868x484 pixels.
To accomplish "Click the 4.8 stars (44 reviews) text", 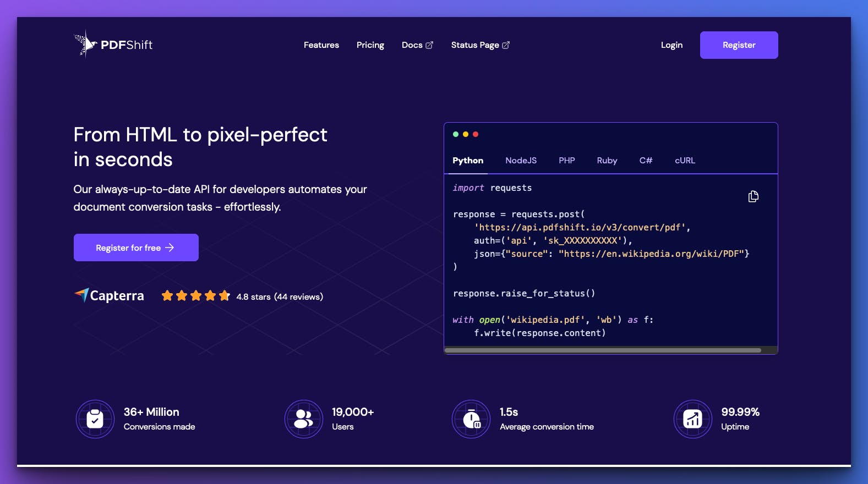I will coord(280,297).
